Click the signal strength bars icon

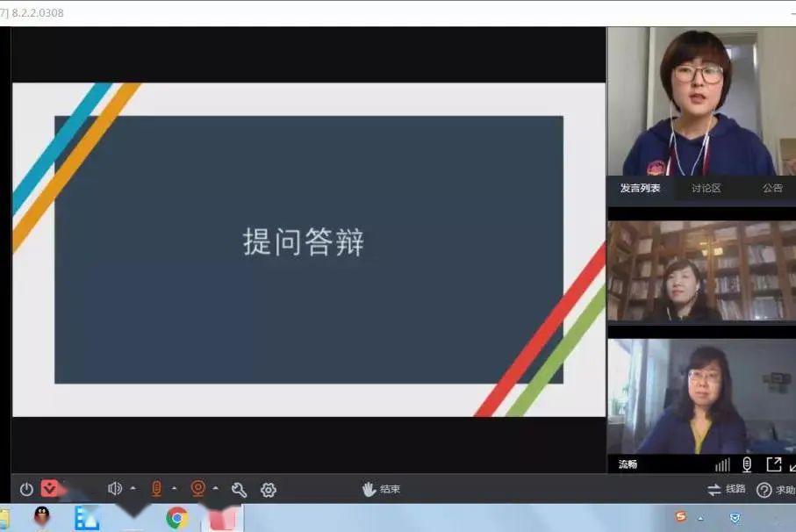click(722, 464)
